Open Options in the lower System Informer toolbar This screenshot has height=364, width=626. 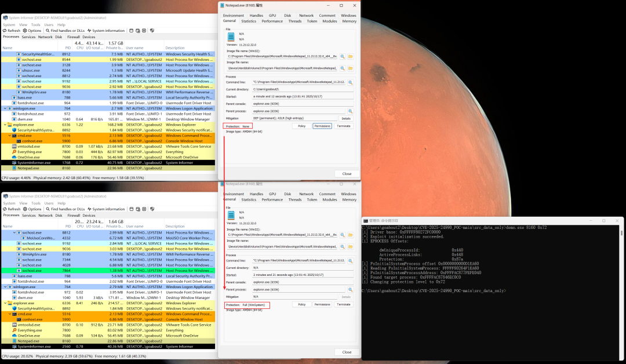[33, 209]
